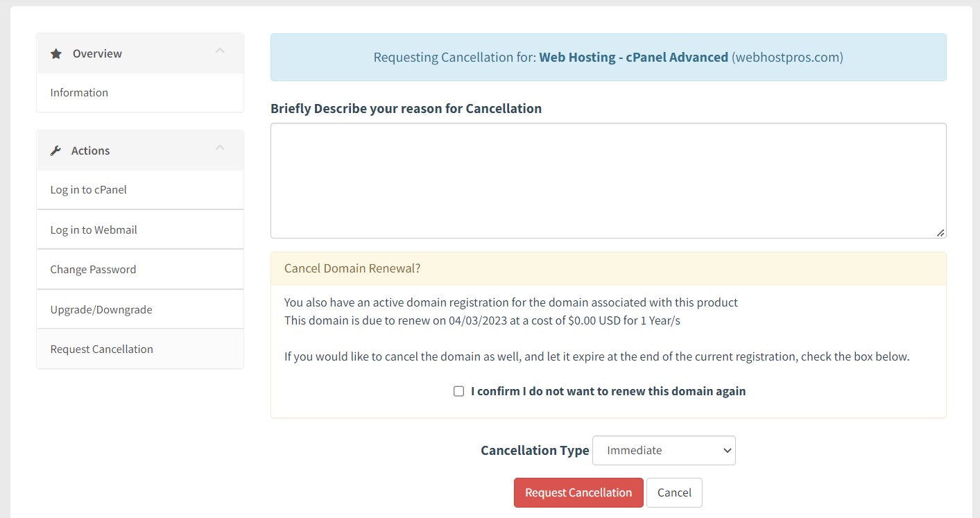The image size is (980, 518).
Task: Collapse the Overview panel chevron
Action: point(220,51)
